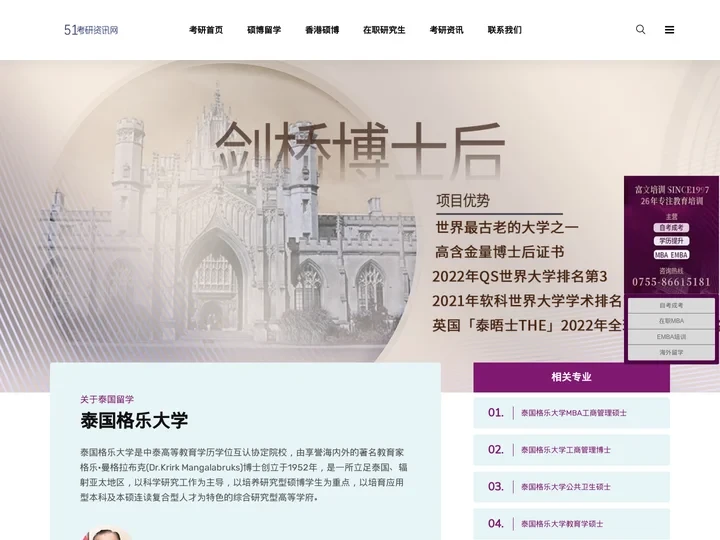
Task: Click the 自考成考 pill in purple ad
Action: pyautogui.click(x=671, y=228)
